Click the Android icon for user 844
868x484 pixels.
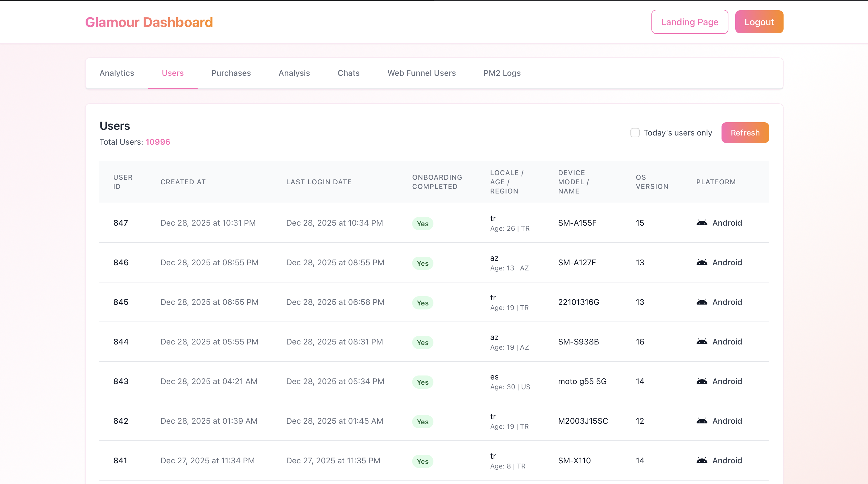tap(702, 342)
